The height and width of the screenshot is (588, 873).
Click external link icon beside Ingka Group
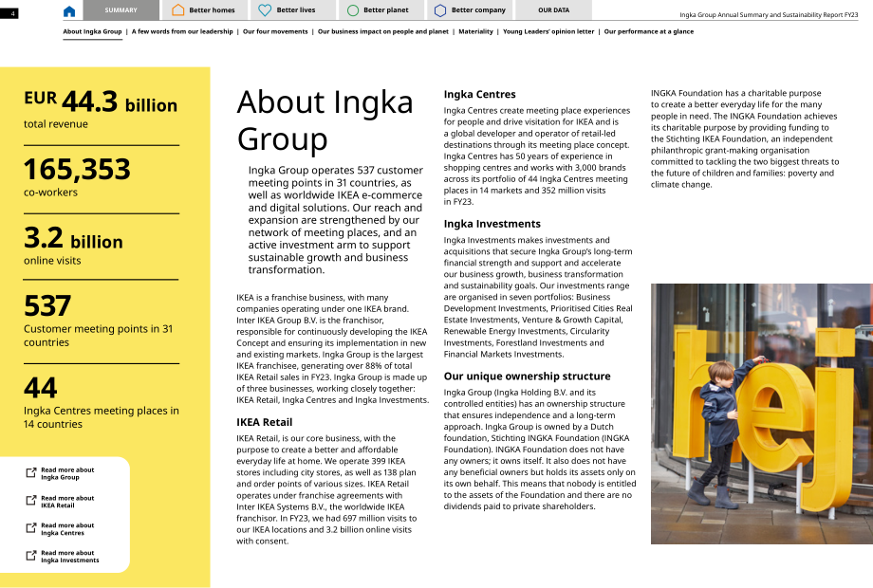click(x=31, y=473)
